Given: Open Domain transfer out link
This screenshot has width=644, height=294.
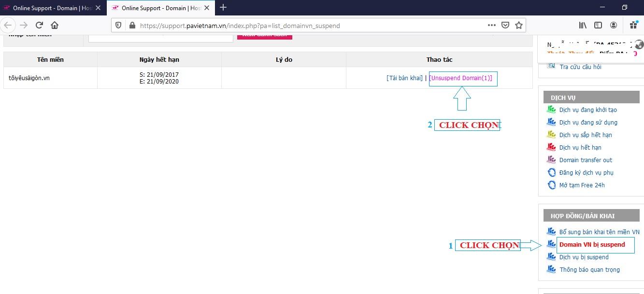Looking at the screenshot, I should tap(586, 160).
